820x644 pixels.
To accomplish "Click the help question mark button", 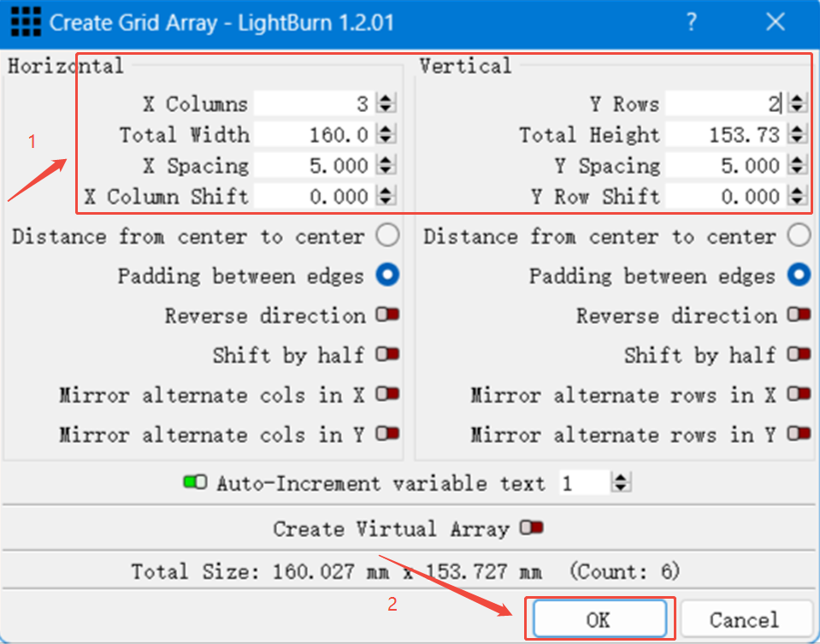I will coord(691,22).
